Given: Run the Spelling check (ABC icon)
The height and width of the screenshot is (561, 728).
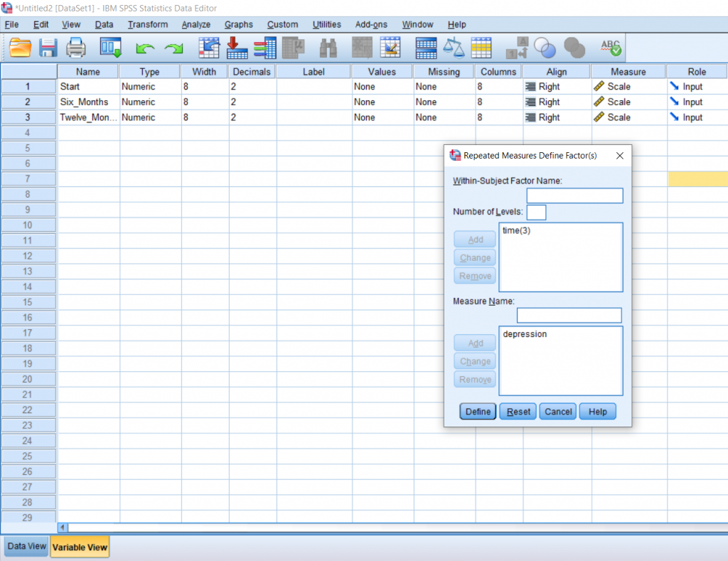Looking at the screenshot, I should click(x=609, y=48).
